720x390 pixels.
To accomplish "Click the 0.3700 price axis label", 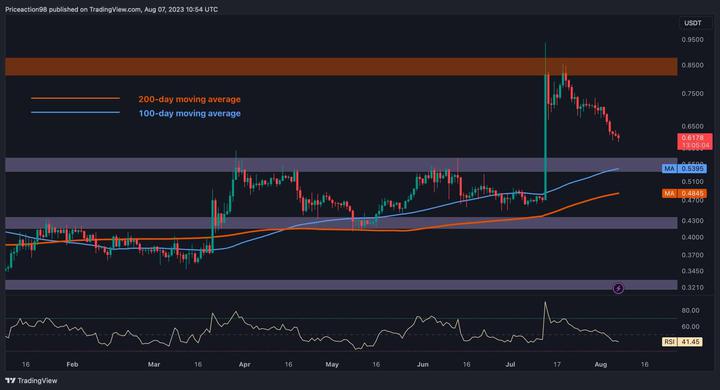I will 692,254.
